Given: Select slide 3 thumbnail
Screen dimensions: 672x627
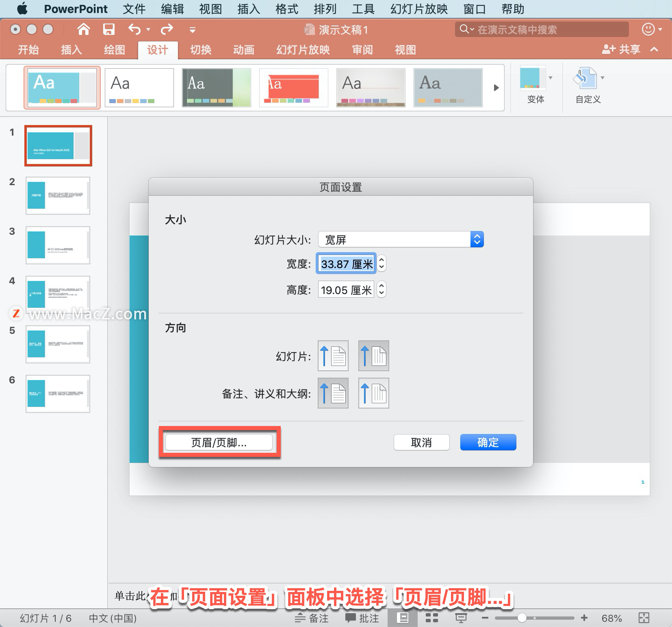Looking at the screenshot, I should tap(58, 245).
